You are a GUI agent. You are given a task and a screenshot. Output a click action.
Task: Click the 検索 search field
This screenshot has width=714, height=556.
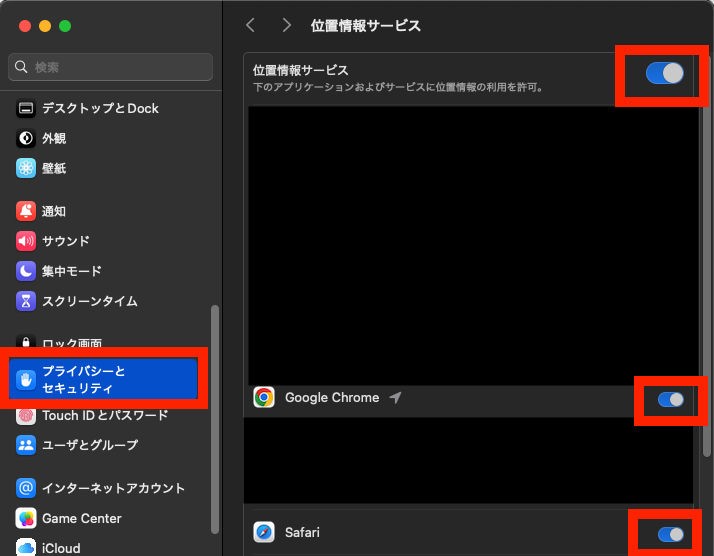coord(111,67)
